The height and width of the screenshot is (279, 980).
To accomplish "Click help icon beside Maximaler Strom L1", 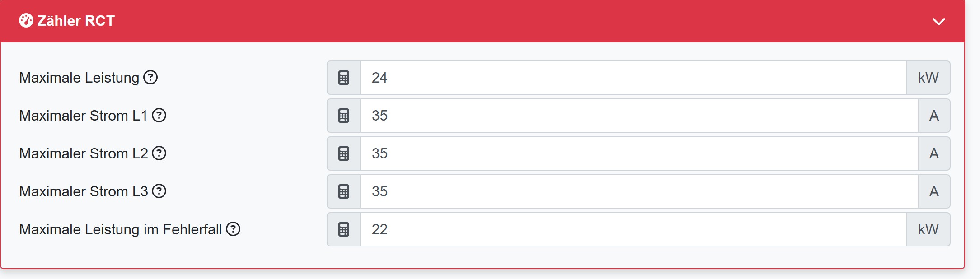I will pos(159,116).
